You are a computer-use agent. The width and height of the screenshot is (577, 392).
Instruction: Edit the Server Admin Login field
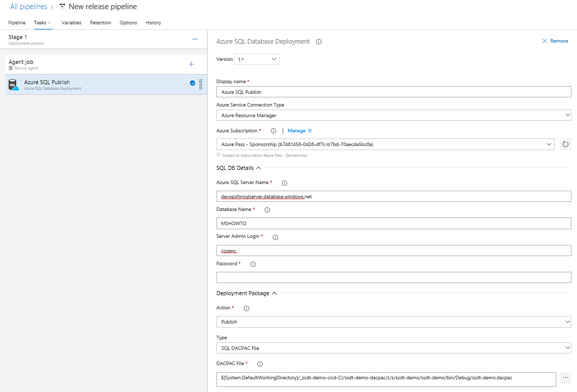pos(394,251)
